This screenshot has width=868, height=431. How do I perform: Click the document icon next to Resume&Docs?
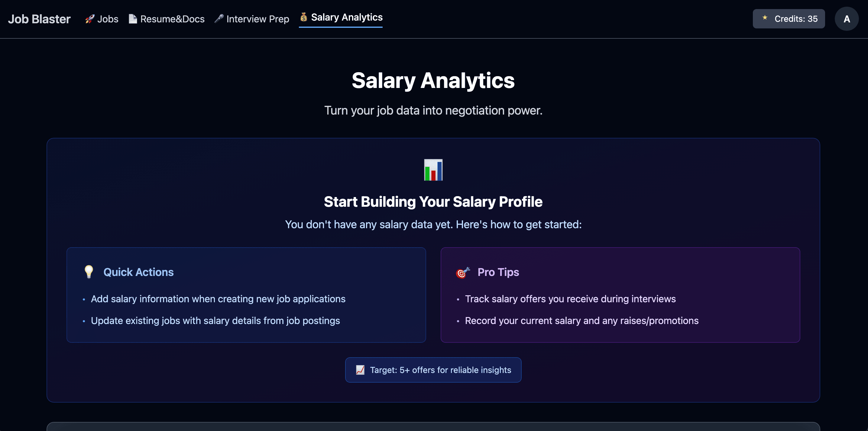coord(132,19)
